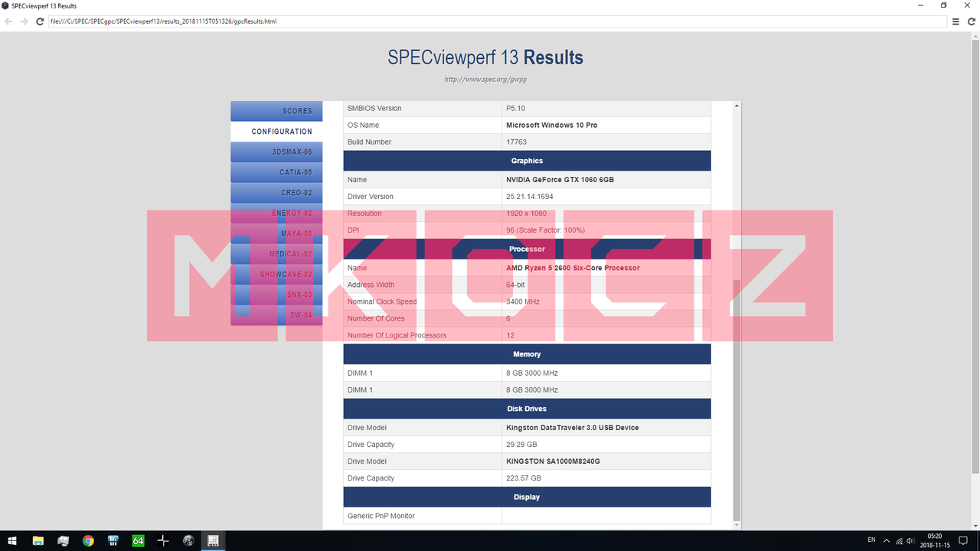The image size is (980, 551).
Task: Select build number 17763
Action: coord(517,142)
